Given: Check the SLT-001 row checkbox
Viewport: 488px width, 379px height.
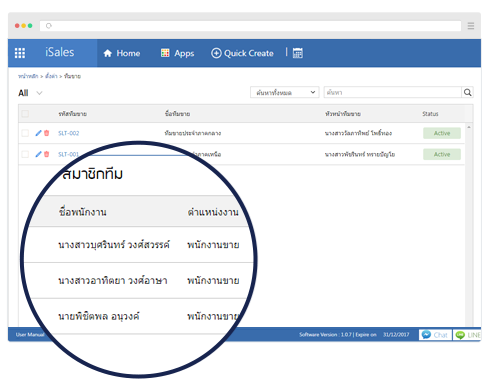Looking at the screenshot, I should pyautogui.click(x=25, y=154).
